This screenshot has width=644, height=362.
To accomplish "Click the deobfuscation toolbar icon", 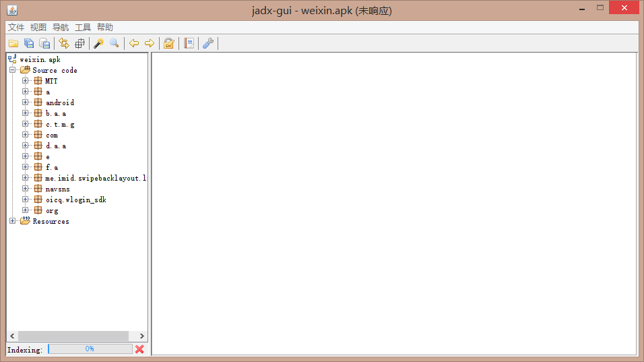I will pyautogui.click(x=169, y=43).
